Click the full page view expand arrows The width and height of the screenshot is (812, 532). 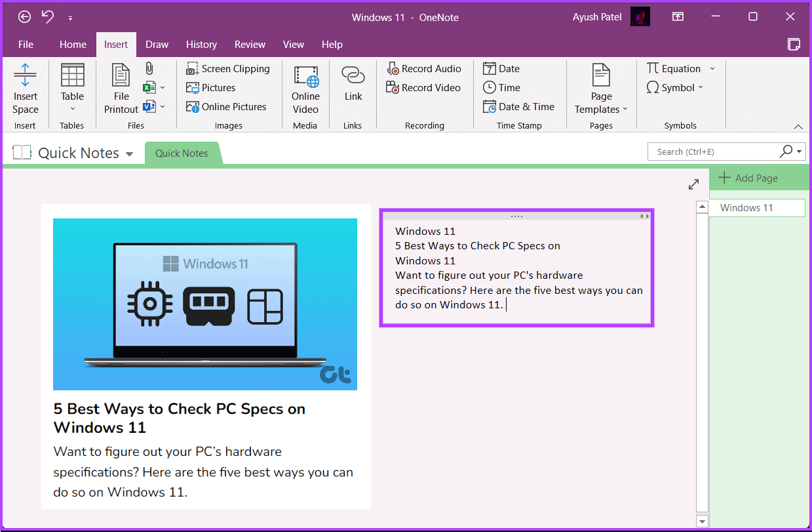point(693,184)
